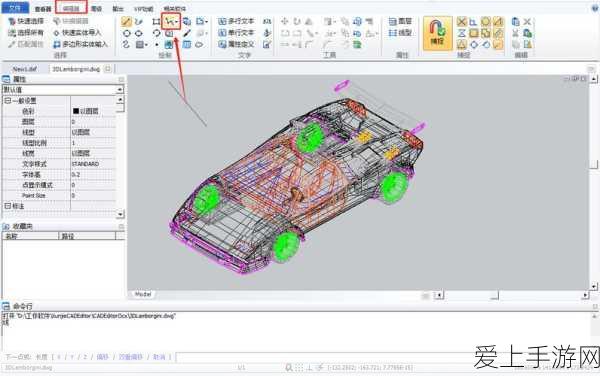This screenshot has width=600, height=376.
Task: Open the default value (默认值) combo box
Action: (63, 90)
